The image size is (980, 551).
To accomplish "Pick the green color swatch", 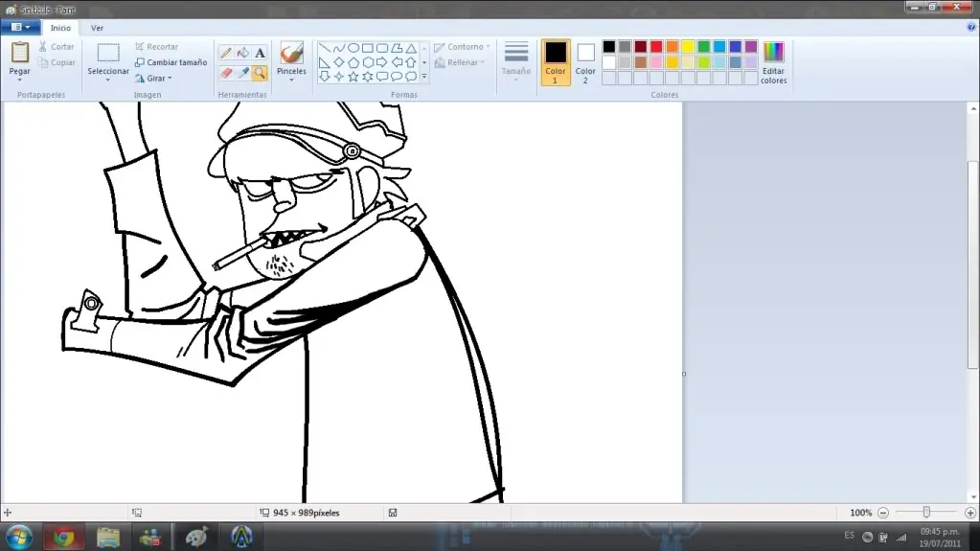I will point(704,47).
